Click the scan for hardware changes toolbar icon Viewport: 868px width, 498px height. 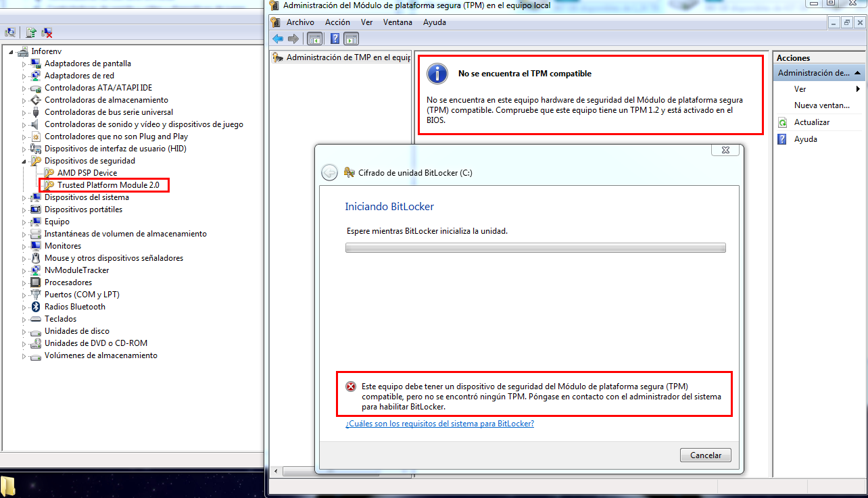click(9, 32)
